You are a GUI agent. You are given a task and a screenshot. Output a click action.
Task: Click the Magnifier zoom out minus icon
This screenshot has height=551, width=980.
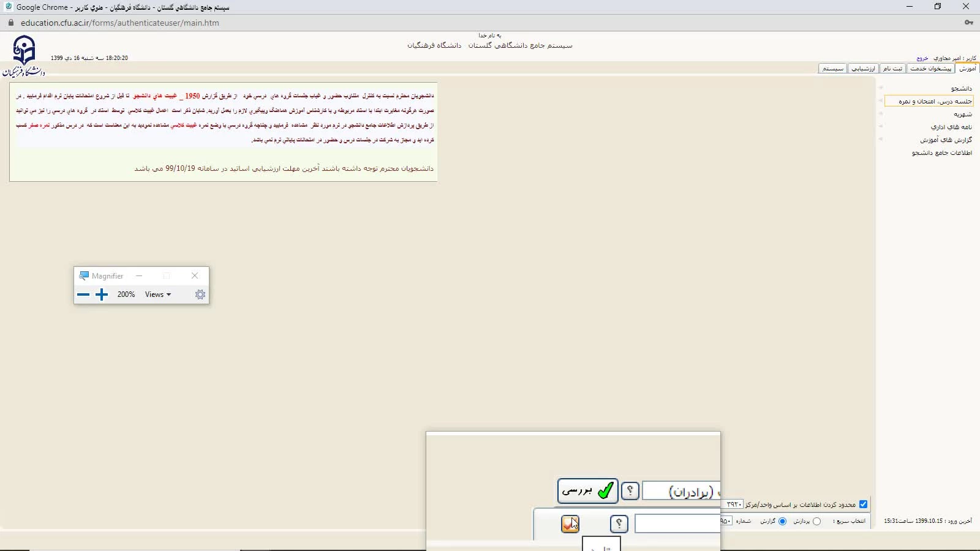[83, 294]
